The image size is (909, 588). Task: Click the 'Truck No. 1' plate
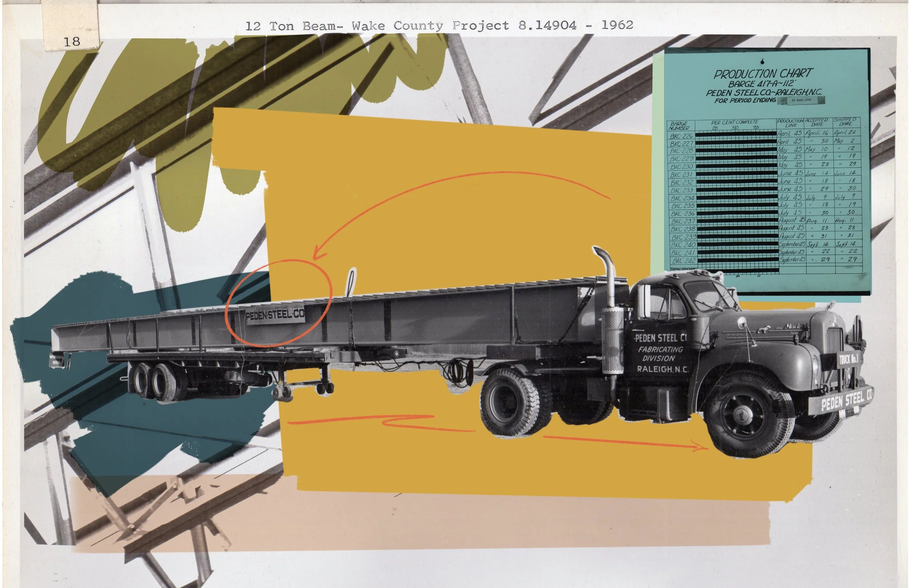coord(849,359)
